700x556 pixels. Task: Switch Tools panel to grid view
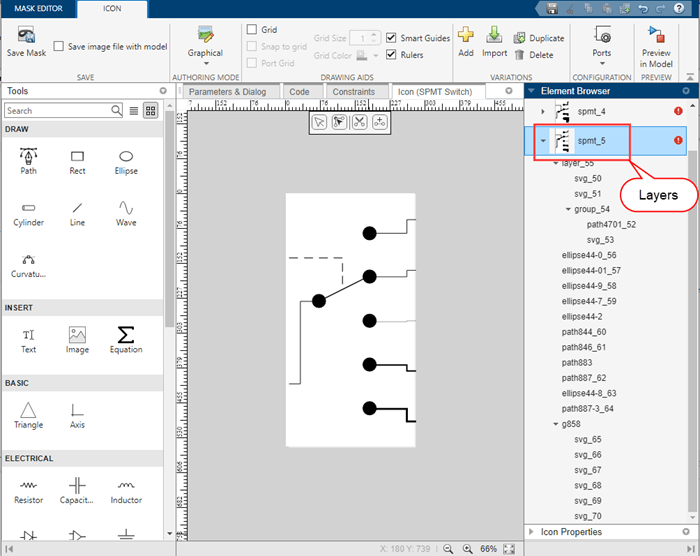(x=150, y=111)
